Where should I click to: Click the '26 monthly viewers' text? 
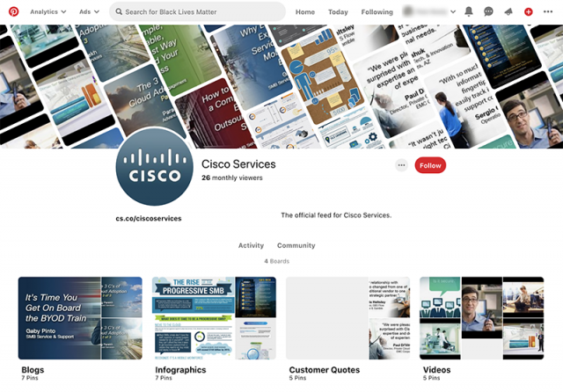tap(232, 178)
